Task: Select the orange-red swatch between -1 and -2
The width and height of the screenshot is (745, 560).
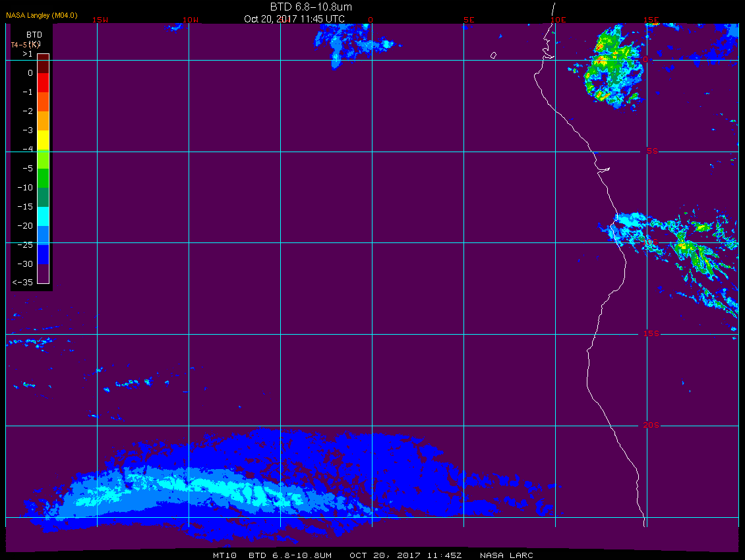Action: [x=44, y=101]
